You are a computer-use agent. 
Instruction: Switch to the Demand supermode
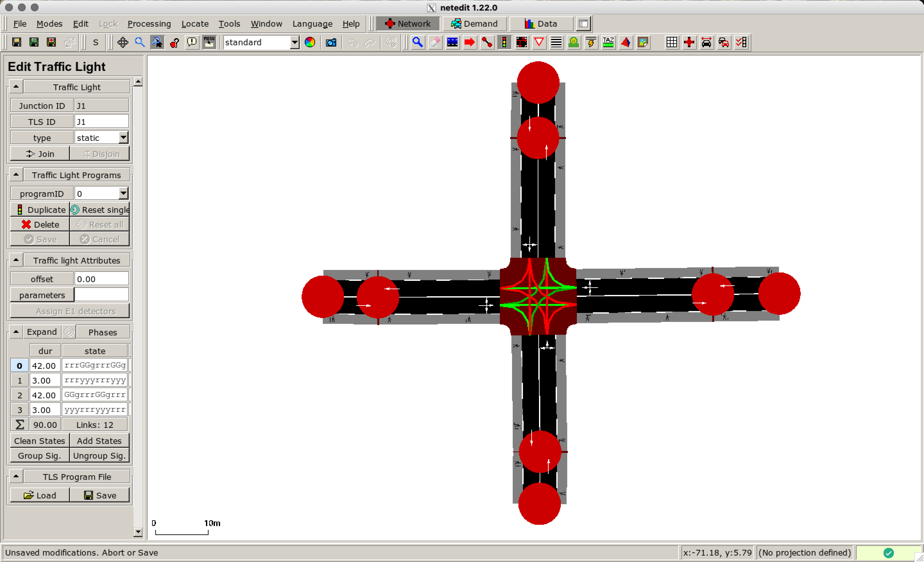click(475, 23)
